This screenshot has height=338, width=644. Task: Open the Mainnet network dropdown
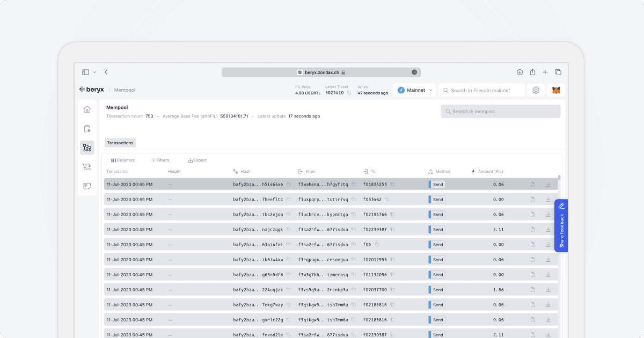(x=415, y=90)
